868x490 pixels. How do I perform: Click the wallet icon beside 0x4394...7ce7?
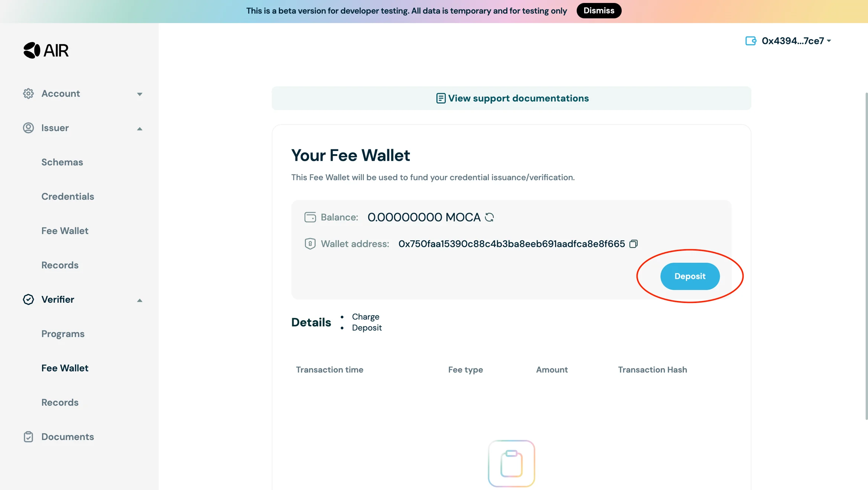751,41
